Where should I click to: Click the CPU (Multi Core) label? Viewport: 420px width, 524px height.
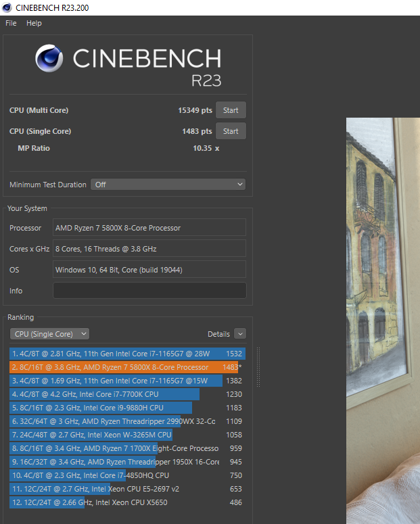coord(39,110)
